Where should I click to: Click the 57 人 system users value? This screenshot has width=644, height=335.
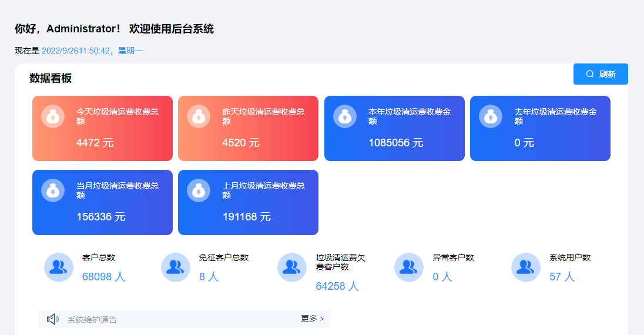(562, 277)
